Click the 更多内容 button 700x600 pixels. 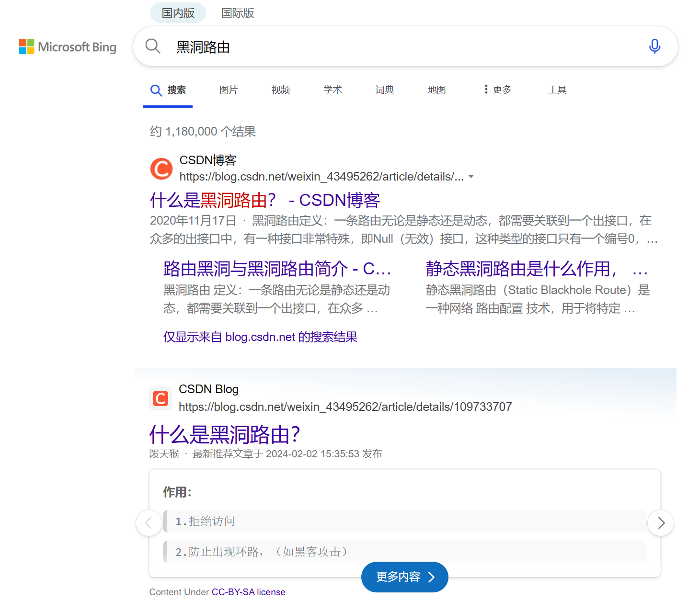pos(405,577)
